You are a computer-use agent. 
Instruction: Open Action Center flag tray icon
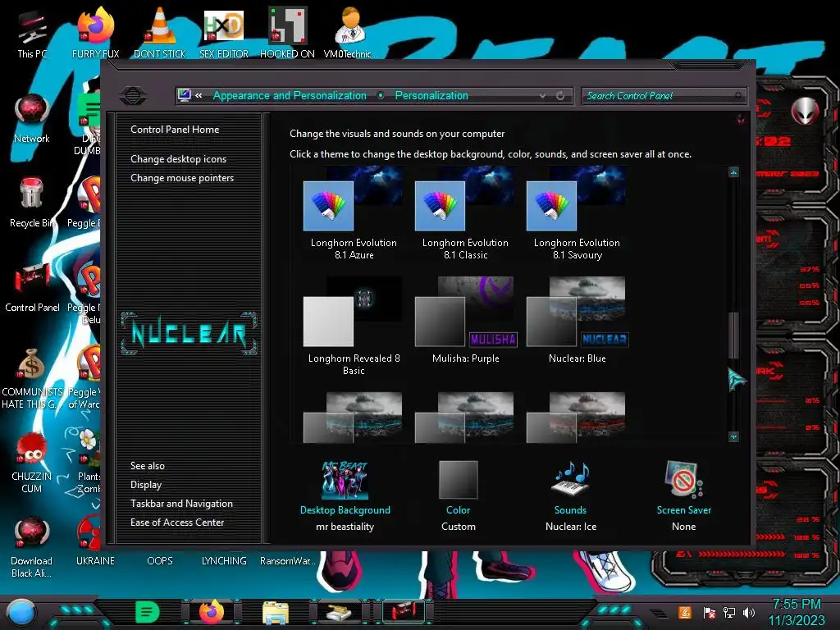[710, 612]
